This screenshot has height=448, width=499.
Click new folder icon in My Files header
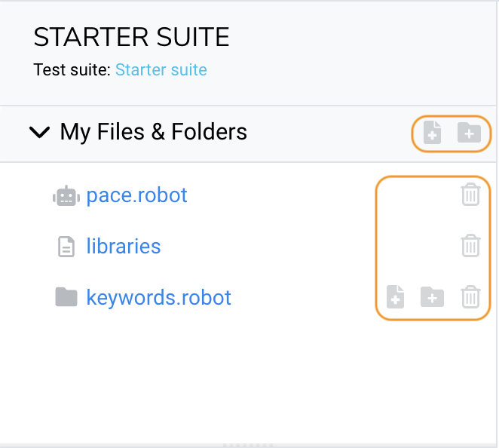point(469,133)
